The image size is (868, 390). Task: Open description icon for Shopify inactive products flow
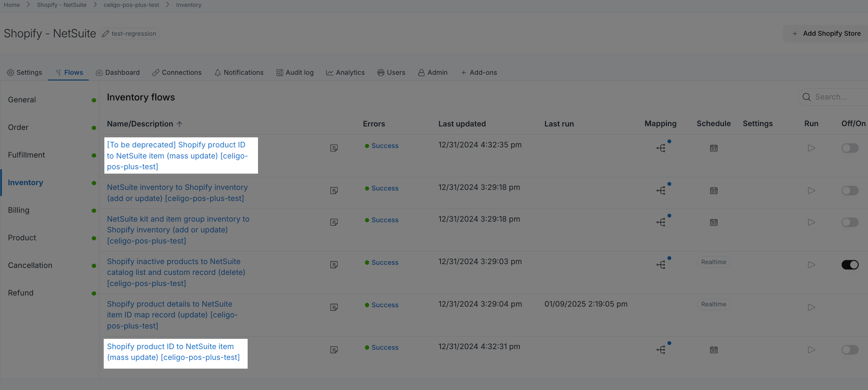click(x=334, y=265)
